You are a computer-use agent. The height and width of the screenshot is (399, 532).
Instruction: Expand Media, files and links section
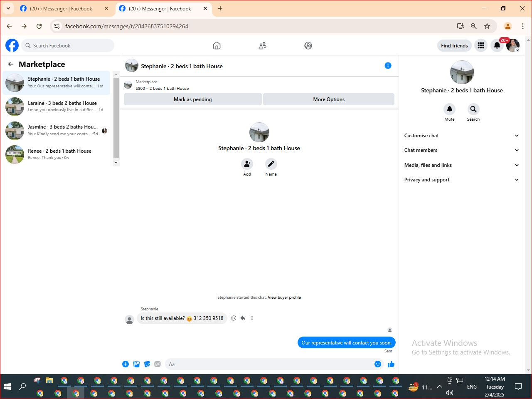(x=462, y=165)
